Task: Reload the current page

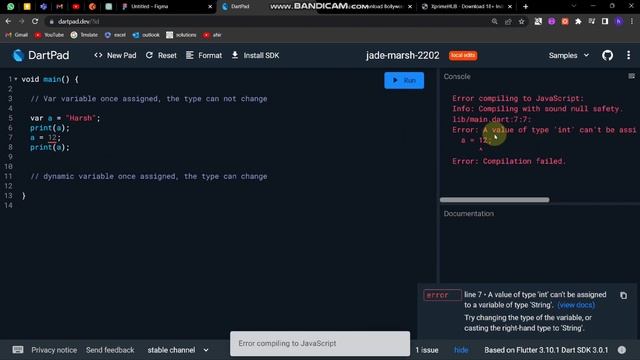Action: pos(35,21)
